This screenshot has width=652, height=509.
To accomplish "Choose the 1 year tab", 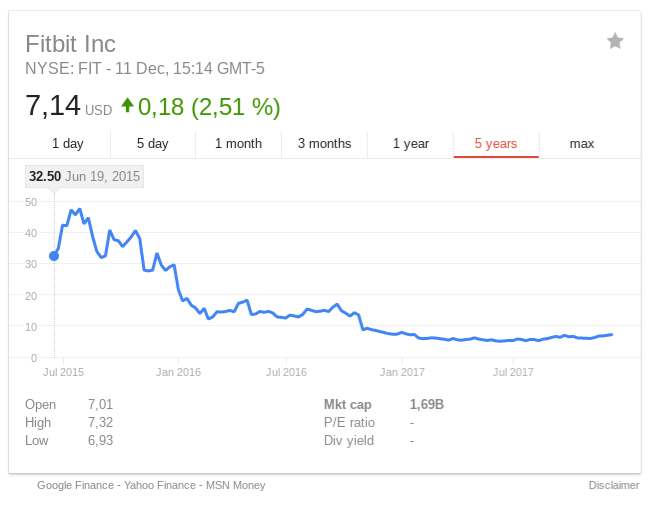I will 410,144.
